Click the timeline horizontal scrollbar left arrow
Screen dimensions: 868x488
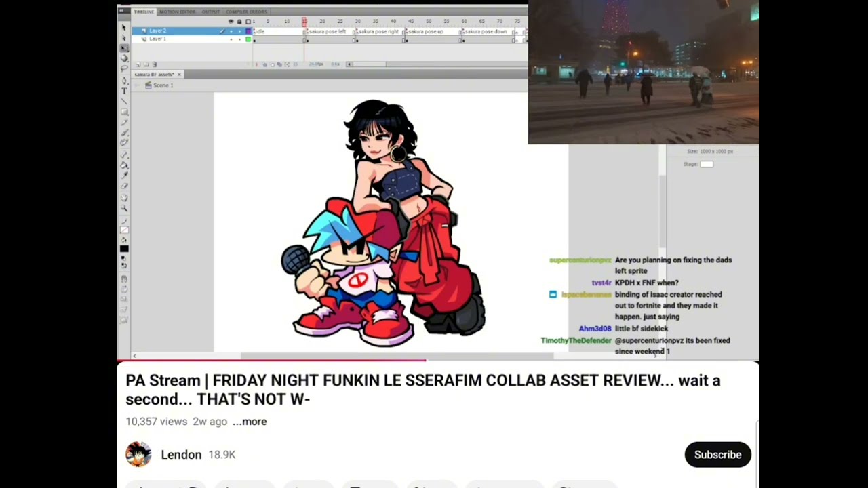pos(349,64)
